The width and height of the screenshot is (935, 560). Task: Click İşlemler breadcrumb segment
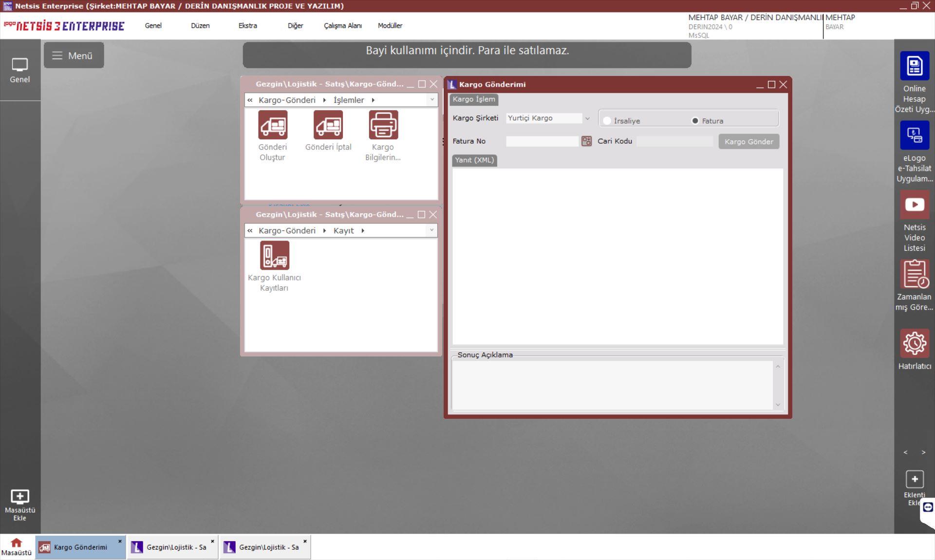click(349, 100)
